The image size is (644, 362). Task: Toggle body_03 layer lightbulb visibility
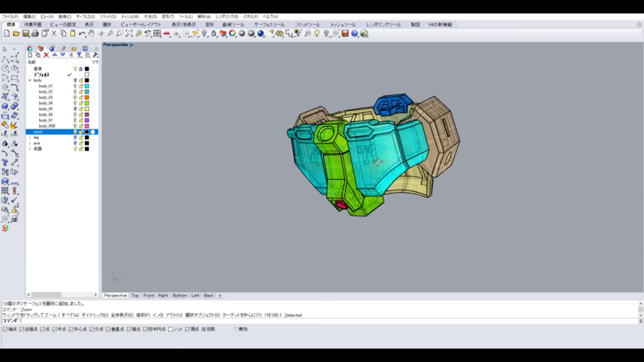(75, 98)
